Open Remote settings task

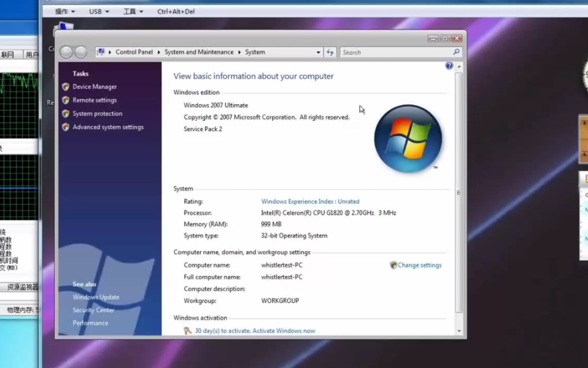95,100
